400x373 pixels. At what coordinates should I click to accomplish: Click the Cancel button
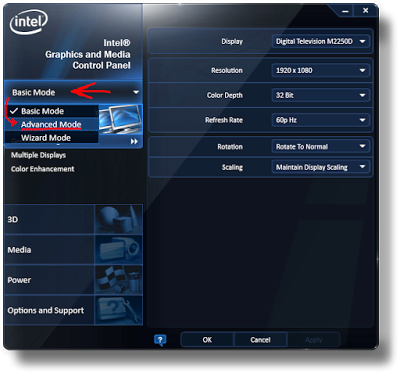click(260, 340)
